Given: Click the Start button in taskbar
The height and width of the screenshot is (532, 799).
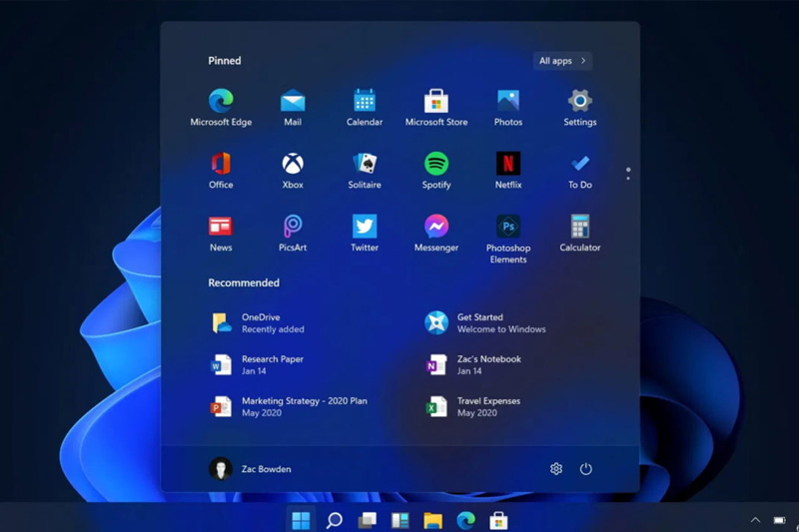Looking at the screenshot, I should 301,520.
